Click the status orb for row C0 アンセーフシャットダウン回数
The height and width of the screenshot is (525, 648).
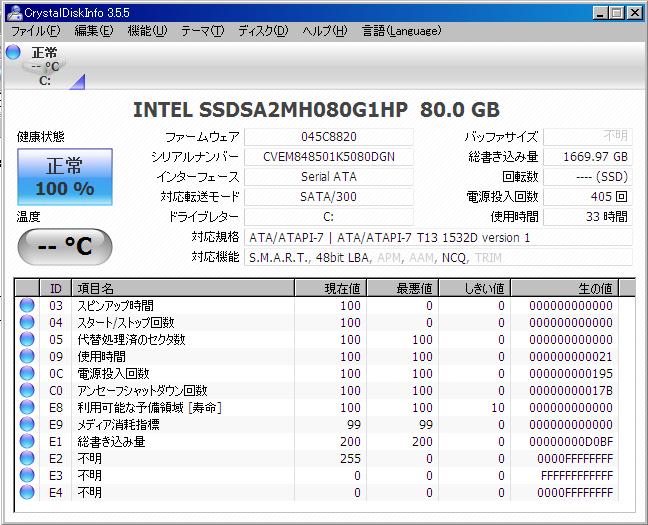(x=27, y=390)
